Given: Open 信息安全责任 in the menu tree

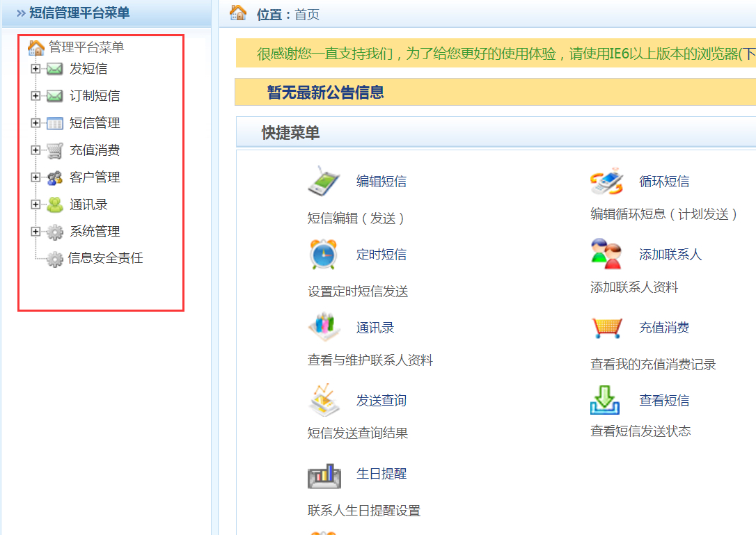Looking at the screenshot, I should tap(105, 258).
